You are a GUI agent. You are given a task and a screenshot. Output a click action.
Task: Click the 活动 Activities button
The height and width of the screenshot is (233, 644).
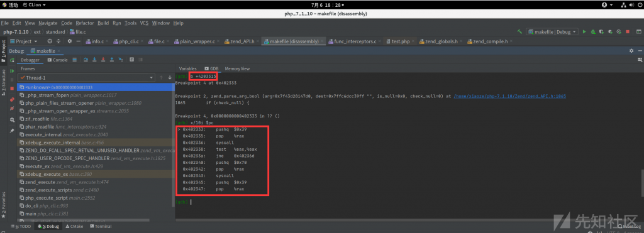point(10,5)
